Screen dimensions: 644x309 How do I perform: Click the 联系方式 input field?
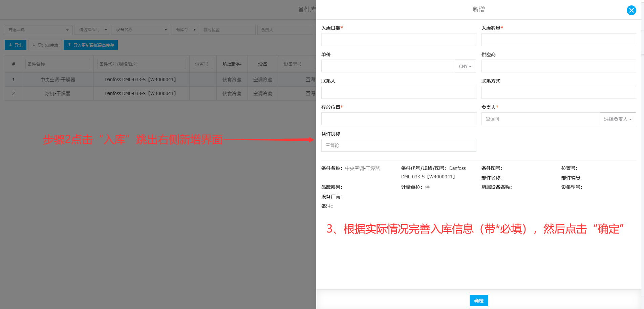coord(559,92)
